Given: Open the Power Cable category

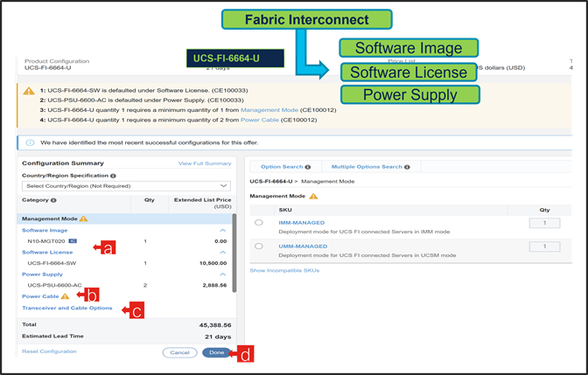Looking at the screenshot, I should coord(40,296).
